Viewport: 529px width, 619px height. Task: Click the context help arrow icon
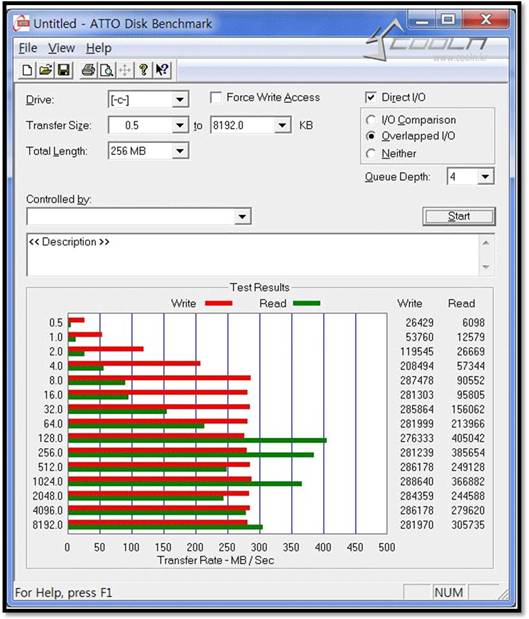coord(161,70)
